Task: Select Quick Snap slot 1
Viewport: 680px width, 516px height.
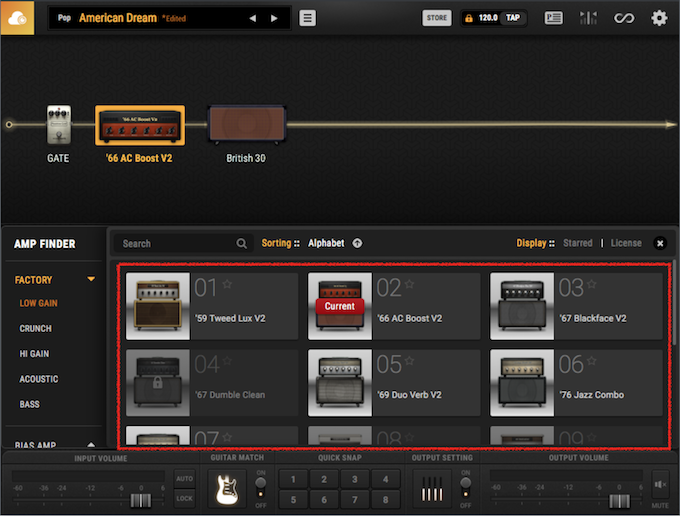Action: pyautogui.click(x=293, y=479)
